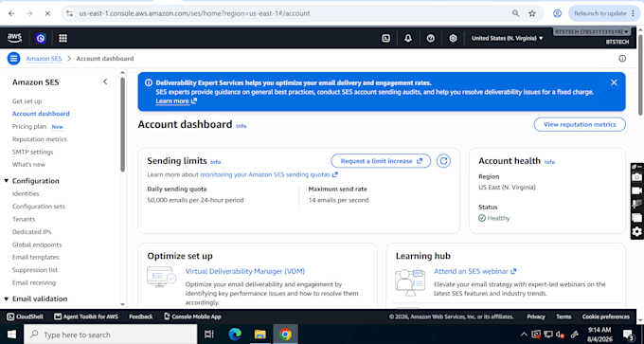644x344 pixels.
Task: Click Relaunch to update menu
Action: click(x=603, y=13)
